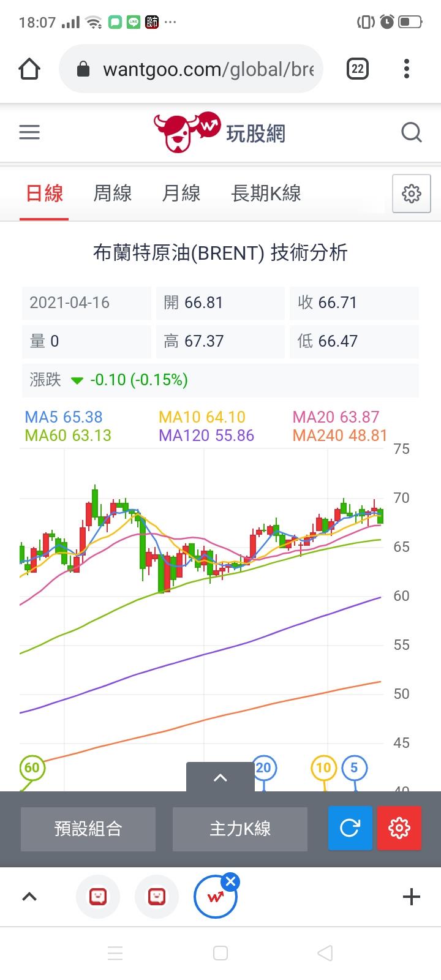Tap the site search magnifier icon

click(411, 132)
